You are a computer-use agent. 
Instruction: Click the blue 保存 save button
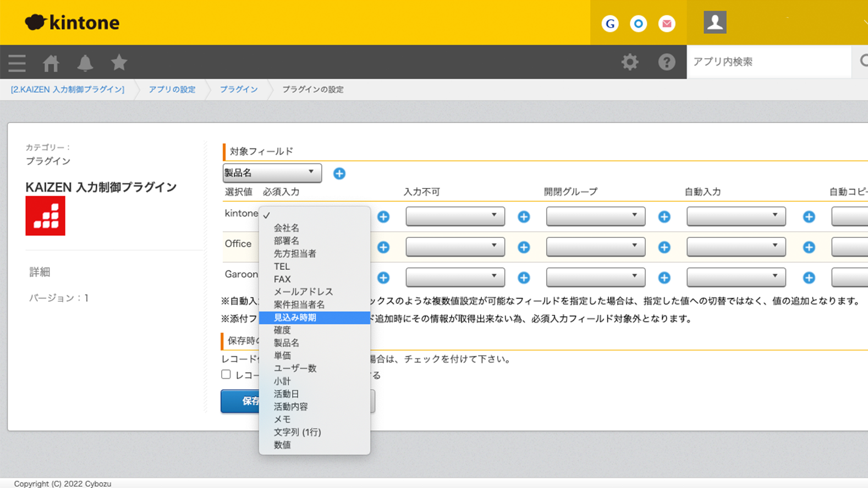240,401
